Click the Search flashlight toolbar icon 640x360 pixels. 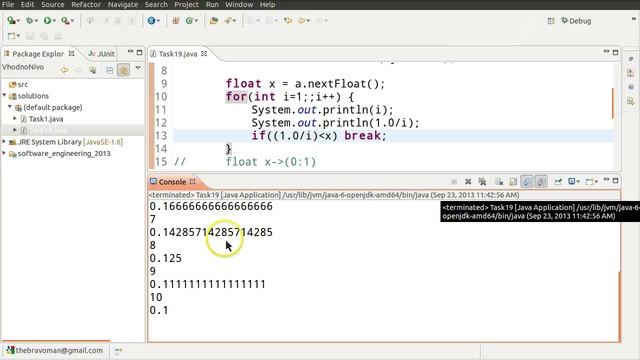coord(228,20)
